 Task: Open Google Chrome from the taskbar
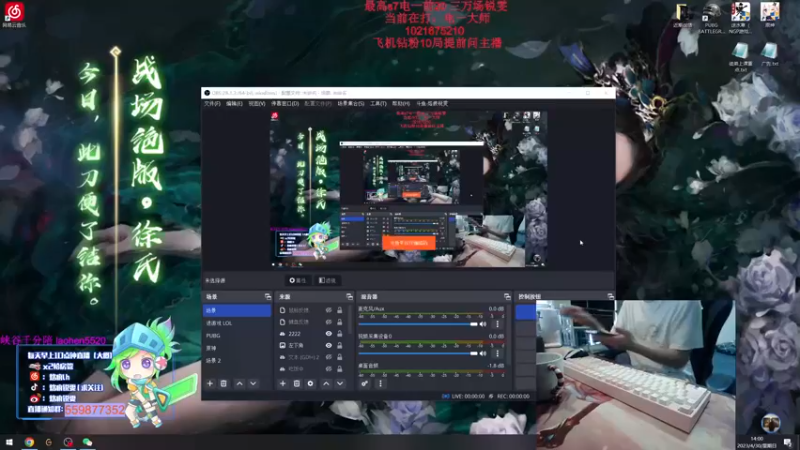29,442
